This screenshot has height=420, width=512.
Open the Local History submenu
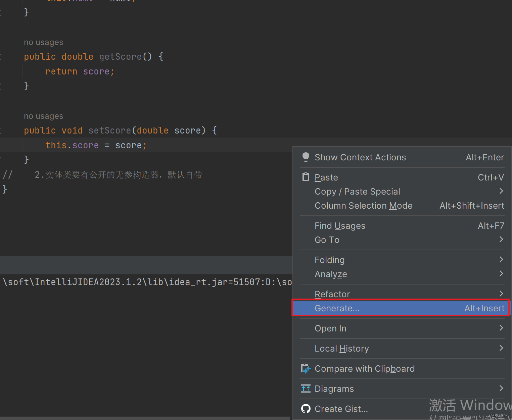click(x=402, y=349)
